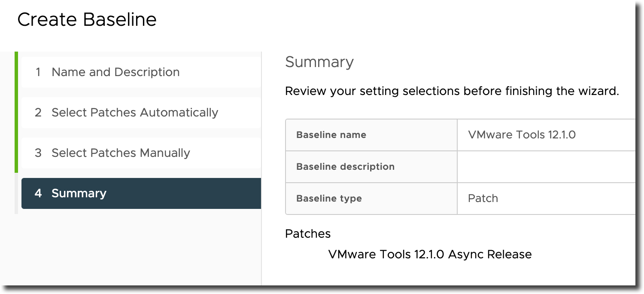Click the Patches section heading

click(308, 234)
